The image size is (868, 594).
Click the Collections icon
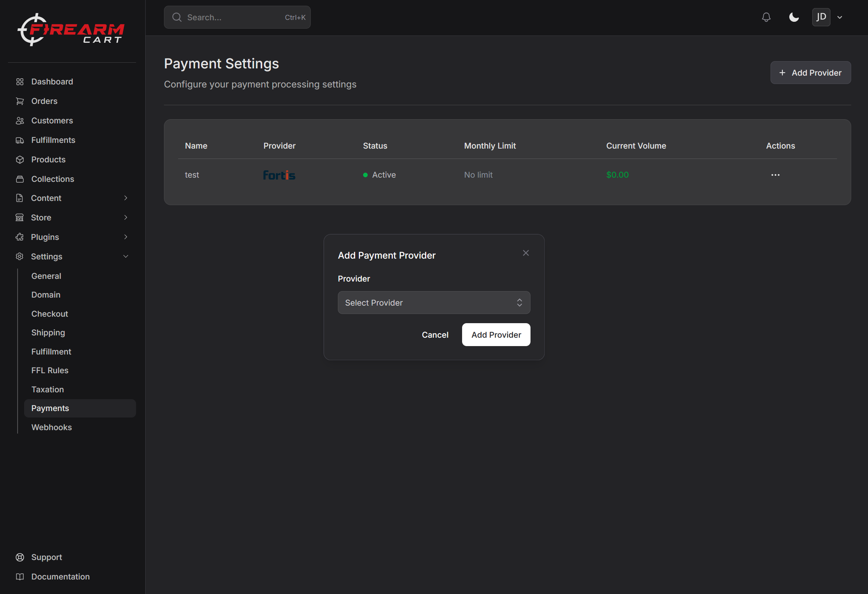(20, 179)
